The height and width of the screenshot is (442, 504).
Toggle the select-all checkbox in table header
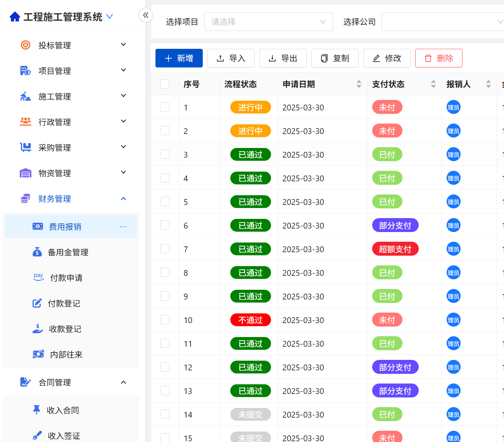(x=165, y=84)
